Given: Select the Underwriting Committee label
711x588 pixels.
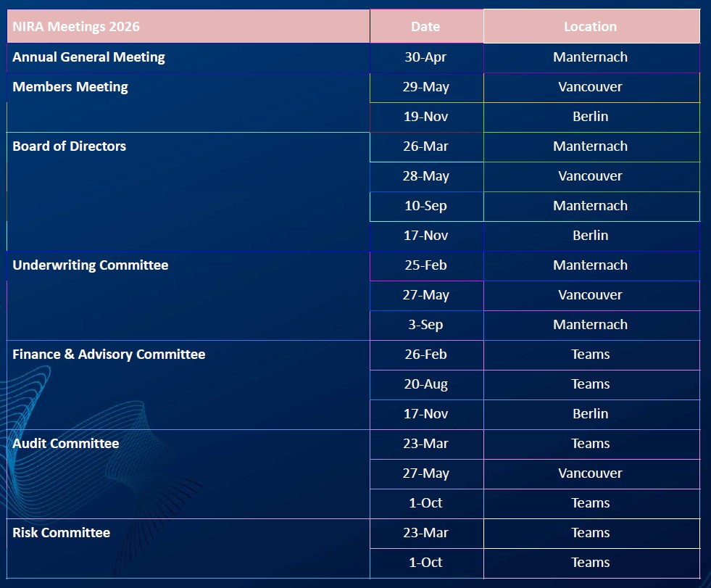Looking at the screenshot, I should [x=91, y=265].
